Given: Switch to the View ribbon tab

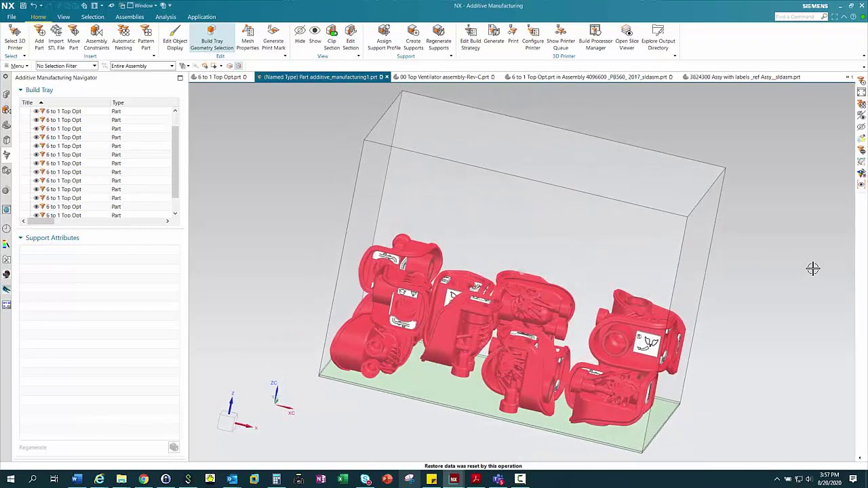Looking at the screenshot, I should [x=63, y=17].
